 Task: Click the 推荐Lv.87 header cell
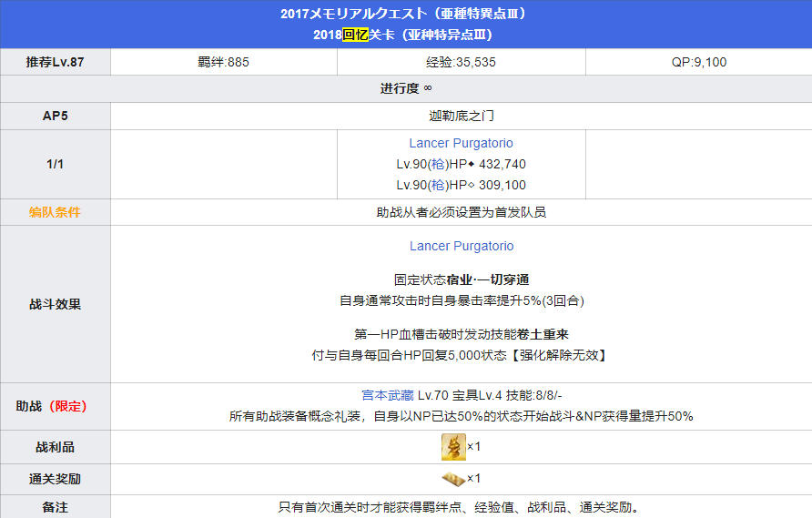pos(56,62)
